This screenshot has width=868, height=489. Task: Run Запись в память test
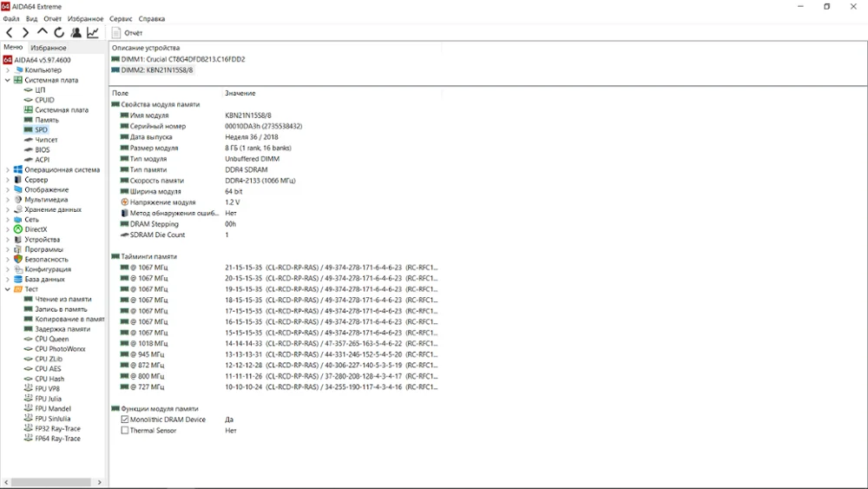coord(61,309)
